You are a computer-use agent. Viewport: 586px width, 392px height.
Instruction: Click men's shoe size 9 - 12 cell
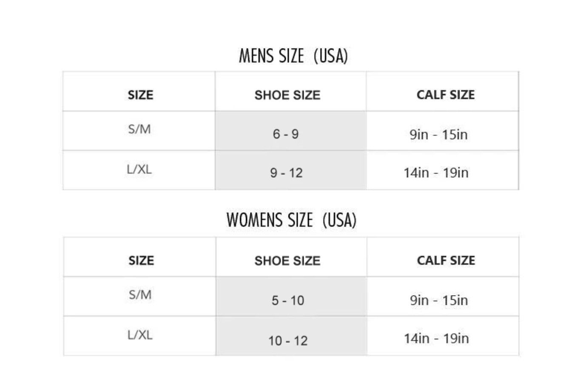point(286,173)
